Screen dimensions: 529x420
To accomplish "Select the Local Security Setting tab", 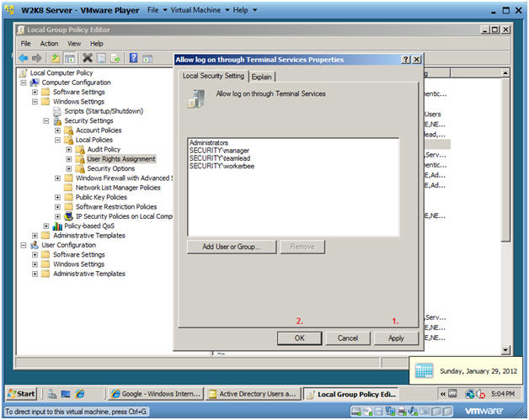I will coord(213,76).
